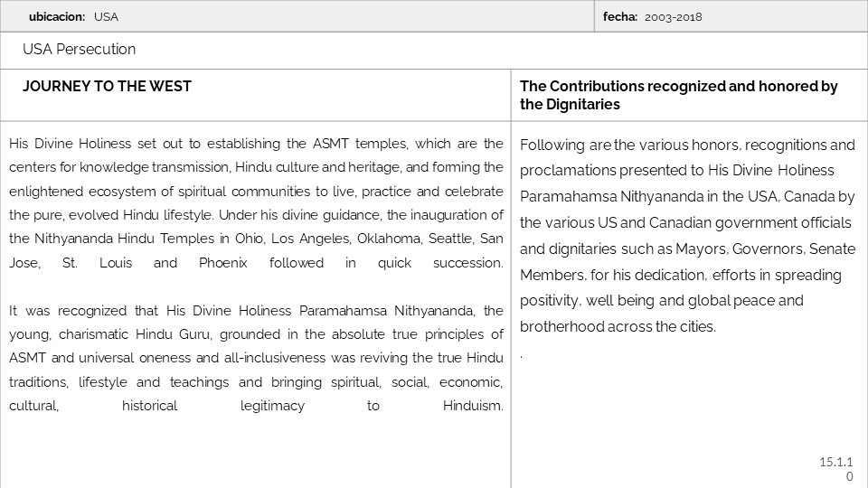The height and width of the screenshot is (488, 868).
Task: Click the paragraph starting "Following are the various honors"
Action: click(688, 235)
